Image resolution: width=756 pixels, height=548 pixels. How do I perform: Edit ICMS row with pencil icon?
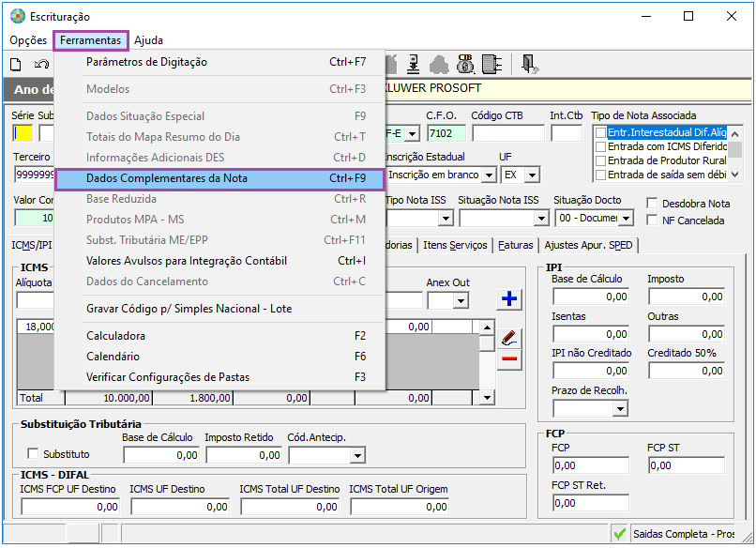point(509,338)
